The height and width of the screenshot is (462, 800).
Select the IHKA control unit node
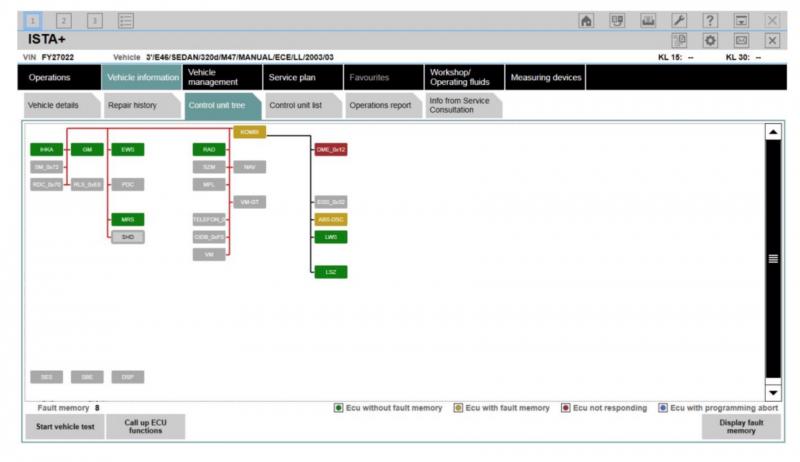point(46,149)
